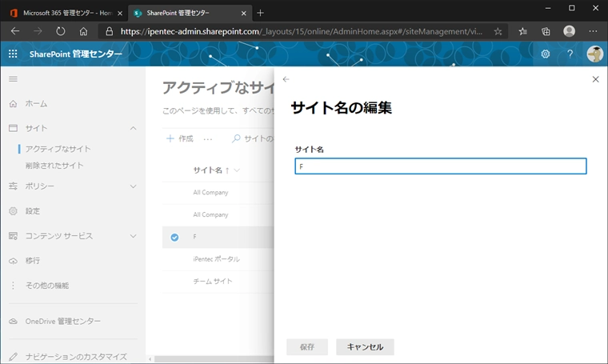Select the iPentec ポータル site

[x=216, y=259]
